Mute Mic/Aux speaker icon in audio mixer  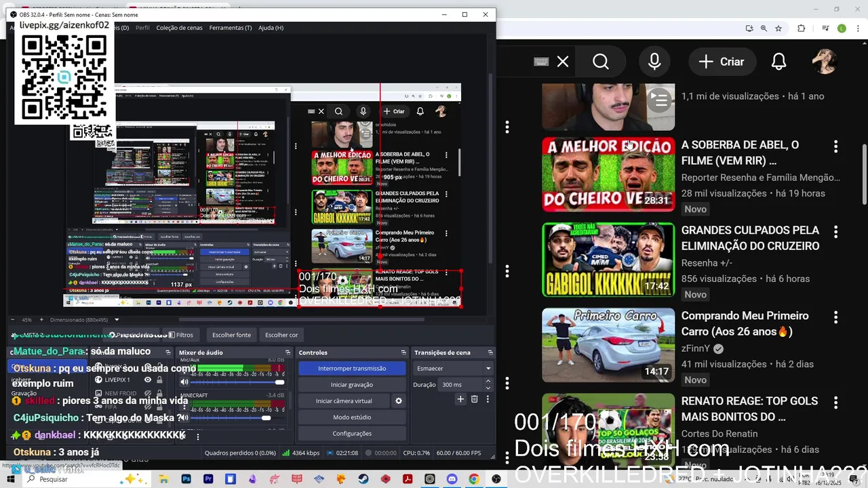click(184, 382)
